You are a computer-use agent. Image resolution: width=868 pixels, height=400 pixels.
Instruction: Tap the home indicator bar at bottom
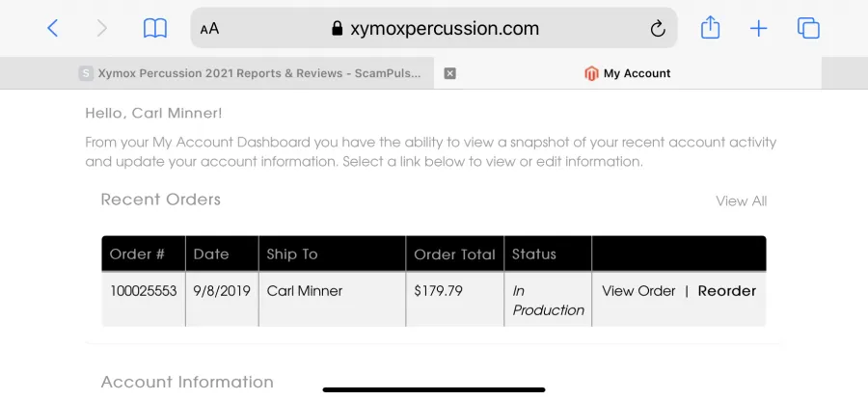tap(434, 389)
